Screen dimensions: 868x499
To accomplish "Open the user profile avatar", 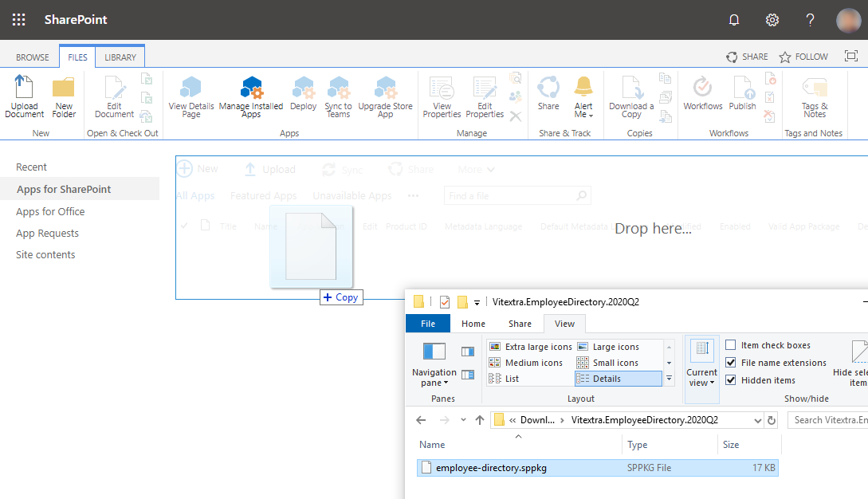I will tap(848, 20).
